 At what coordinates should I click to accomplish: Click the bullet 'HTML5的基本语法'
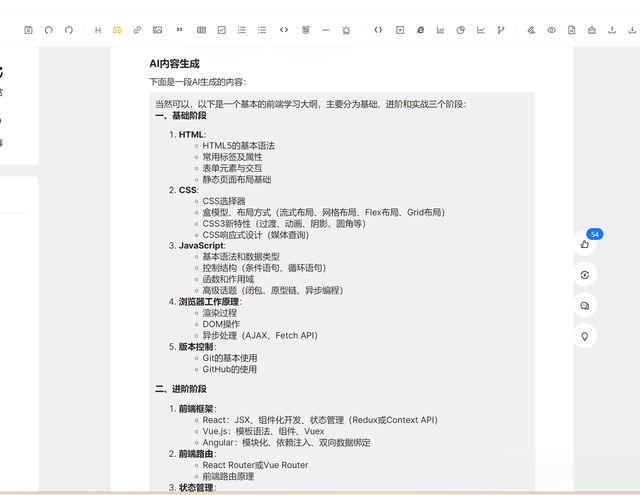point(239,146)
